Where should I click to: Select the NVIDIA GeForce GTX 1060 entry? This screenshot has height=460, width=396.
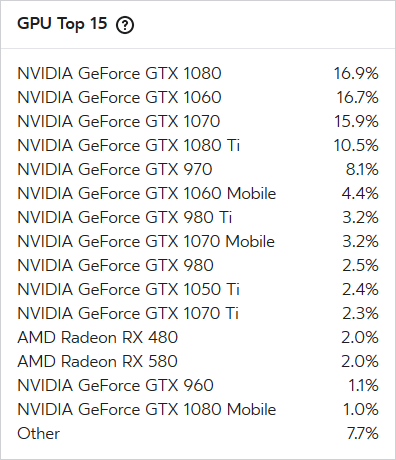coord(198,97)
